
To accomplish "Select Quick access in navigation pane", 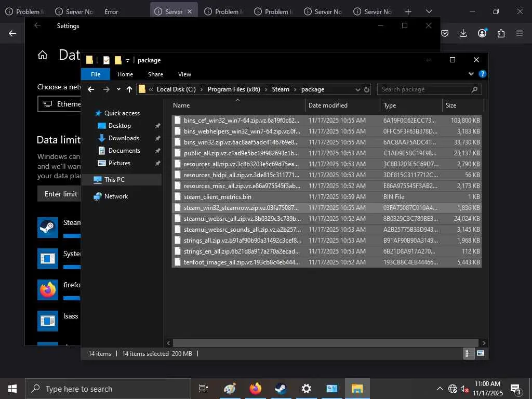I will tap(122, 113).
